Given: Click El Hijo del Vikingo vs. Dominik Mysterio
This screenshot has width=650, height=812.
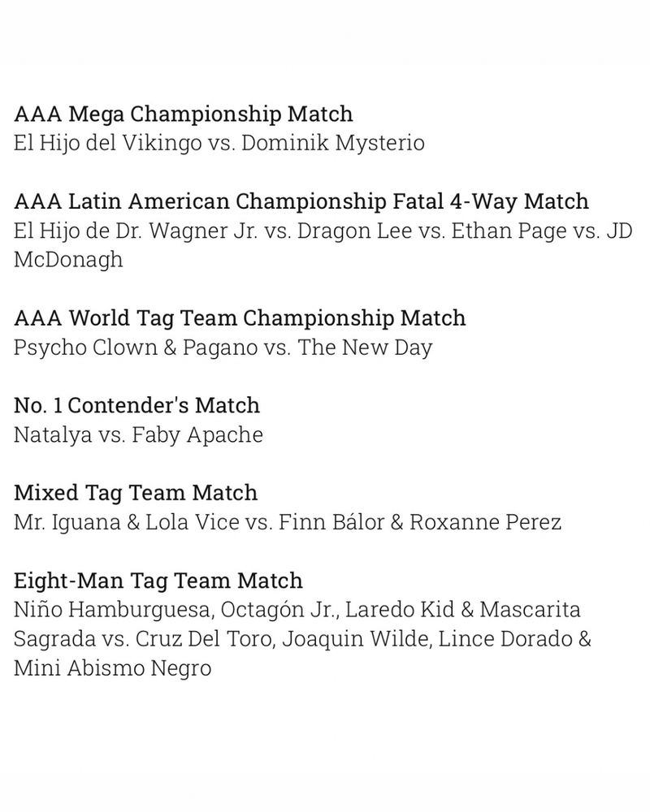Looking at the screenshot, I should (x=219, y=143).
